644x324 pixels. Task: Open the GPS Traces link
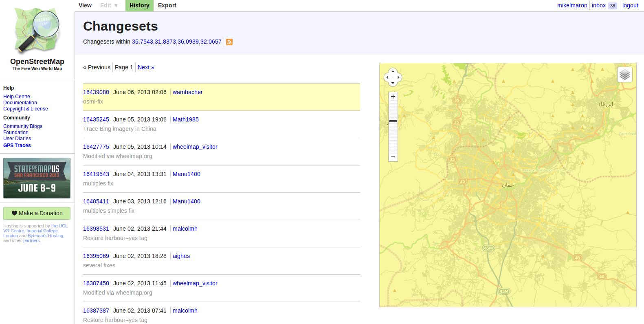[x=17, y=145]
